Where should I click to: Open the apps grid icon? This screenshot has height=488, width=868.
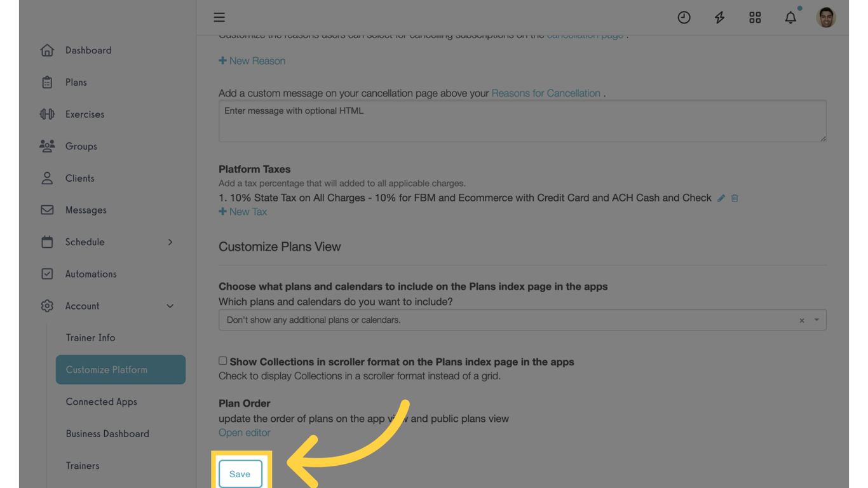pos(755,18)
